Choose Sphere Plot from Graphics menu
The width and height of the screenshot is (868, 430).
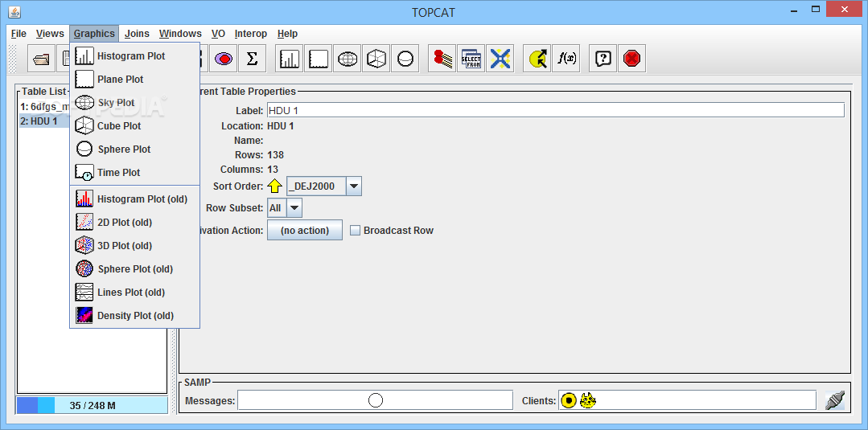click(x=134, y=149)
